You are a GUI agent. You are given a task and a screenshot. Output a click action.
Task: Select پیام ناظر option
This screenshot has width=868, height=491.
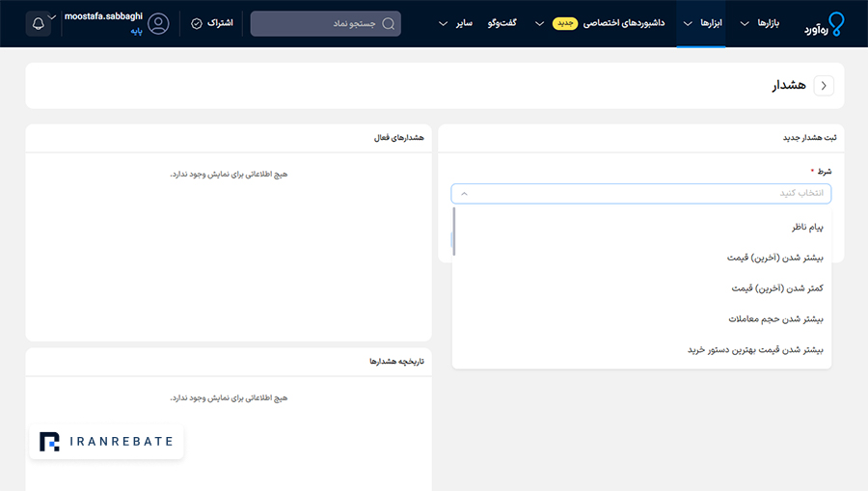(641, 227)
